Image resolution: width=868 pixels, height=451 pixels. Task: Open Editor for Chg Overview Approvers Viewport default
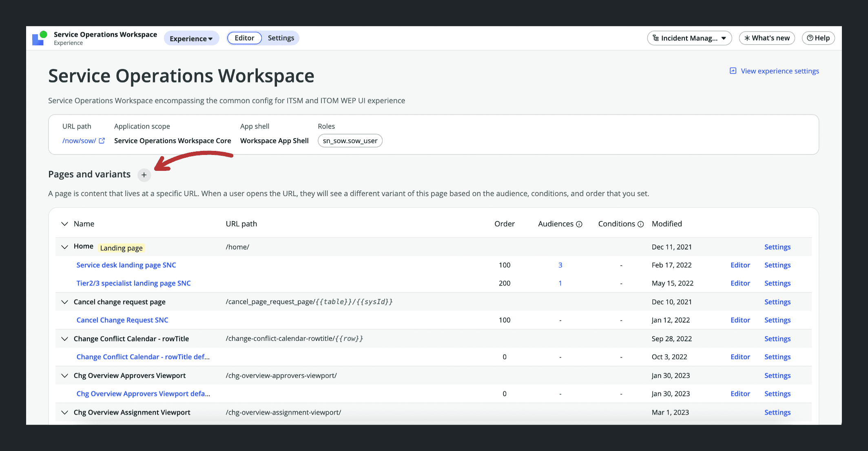pyautogui.click(x=740, y=394)
